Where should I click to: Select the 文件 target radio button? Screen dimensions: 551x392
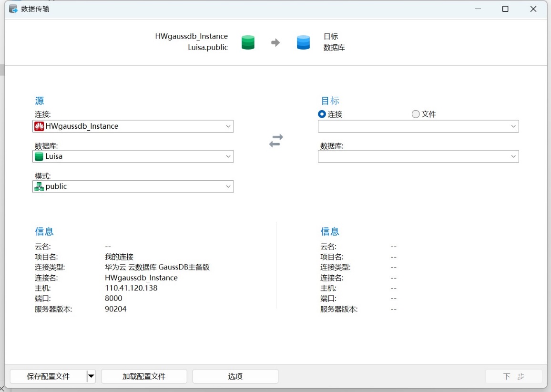pyautogui.click(x=415, y=114)
